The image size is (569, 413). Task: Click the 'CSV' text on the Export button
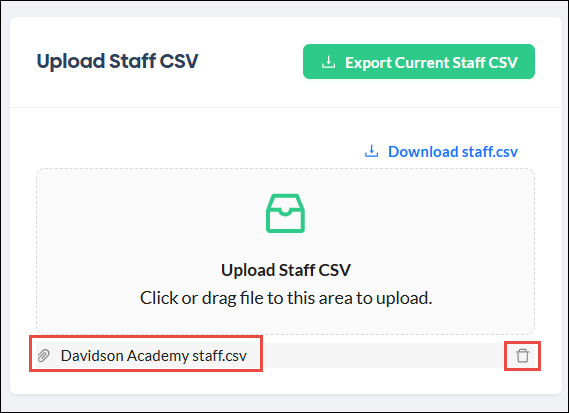point(503,62)
